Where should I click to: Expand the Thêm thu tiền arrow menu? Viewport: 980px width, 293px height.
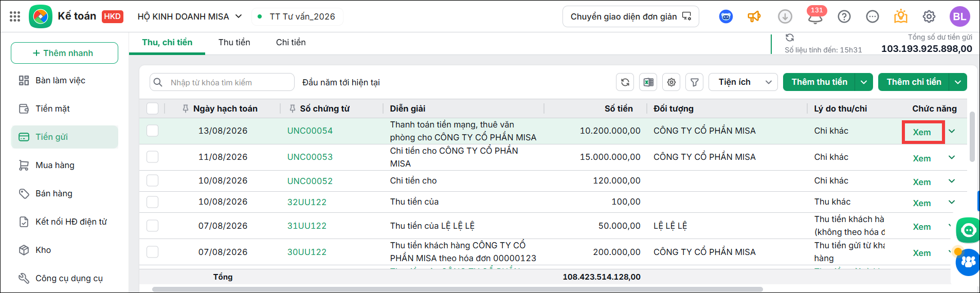(x=864, y=82)
